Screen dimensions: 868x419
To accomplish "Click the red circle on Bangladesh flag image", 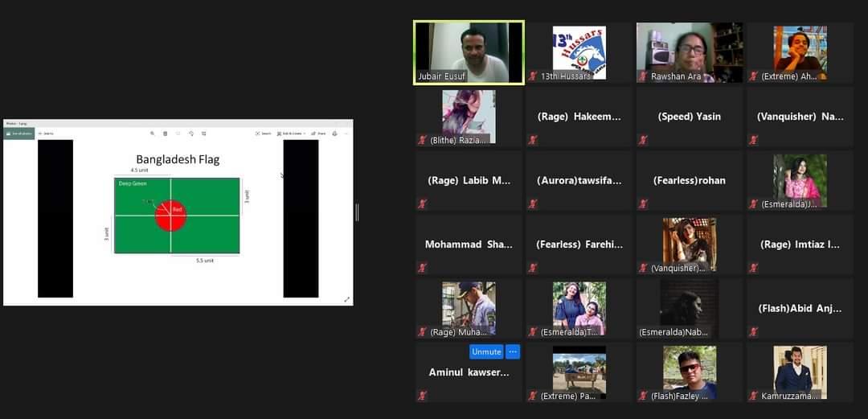I will point(170,216).
